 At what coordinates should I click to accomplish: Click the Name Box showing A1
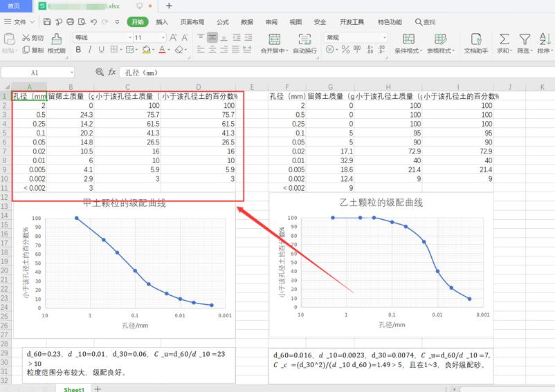37,73
